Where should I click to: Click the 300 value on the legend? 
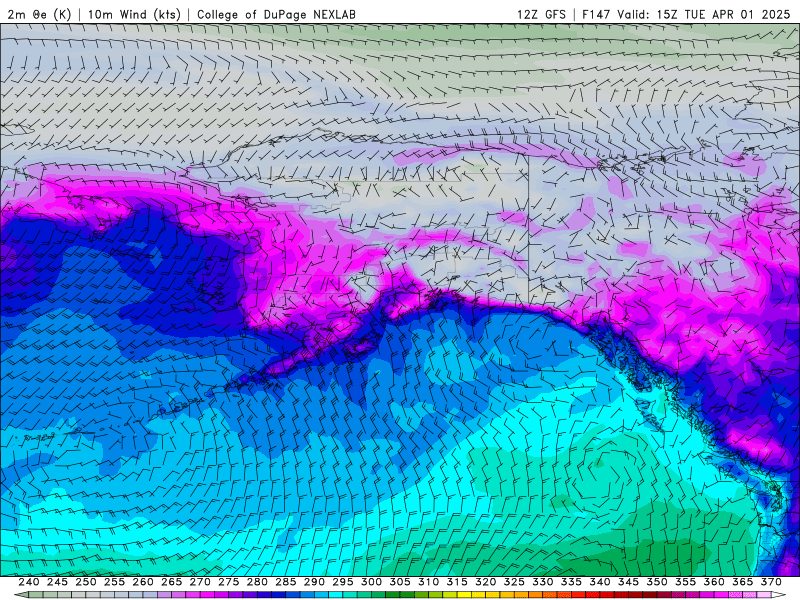pyautogui.click(x=371, y=582)
